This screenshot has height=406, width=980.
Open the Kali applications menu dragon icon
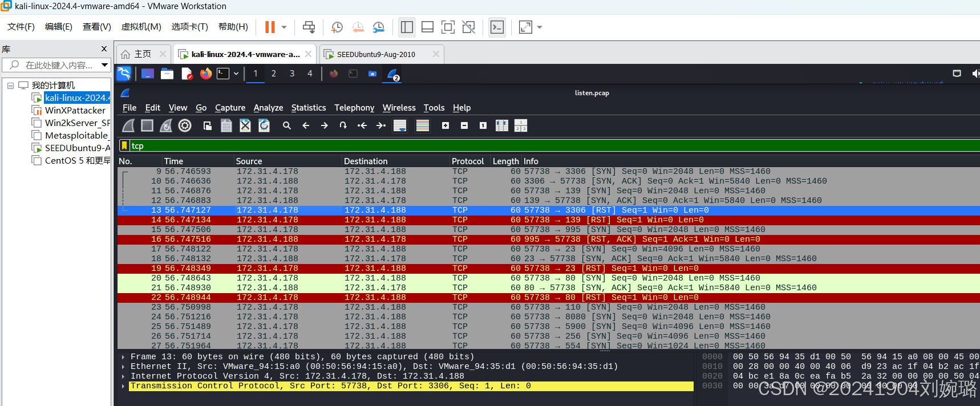(124, 74)
